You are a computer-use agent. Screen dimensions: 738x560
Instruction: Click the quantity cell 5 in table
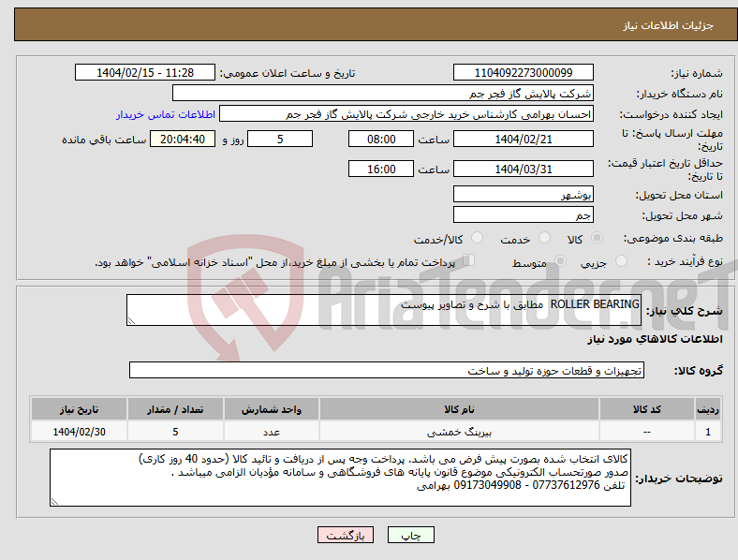pos(175,432)
